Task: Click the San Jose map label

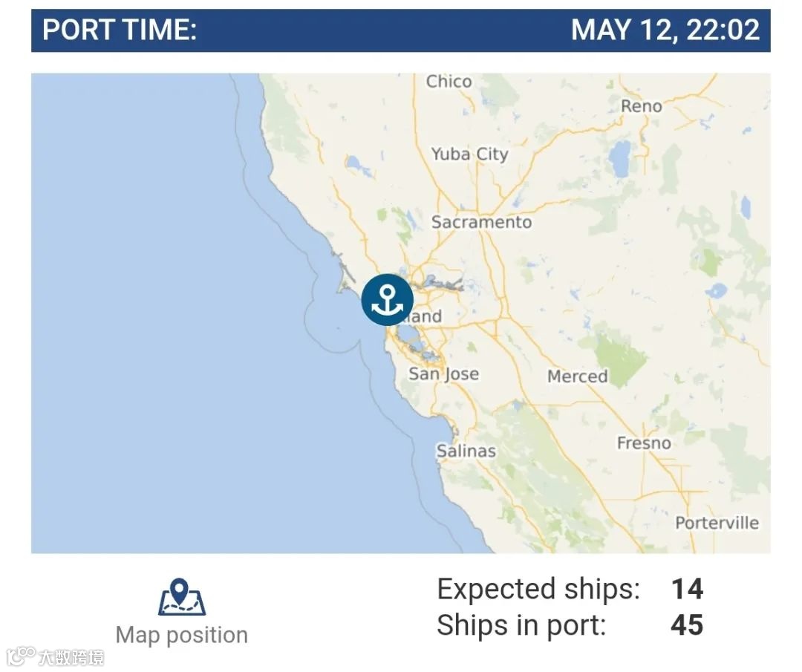Action: point(443,373)
